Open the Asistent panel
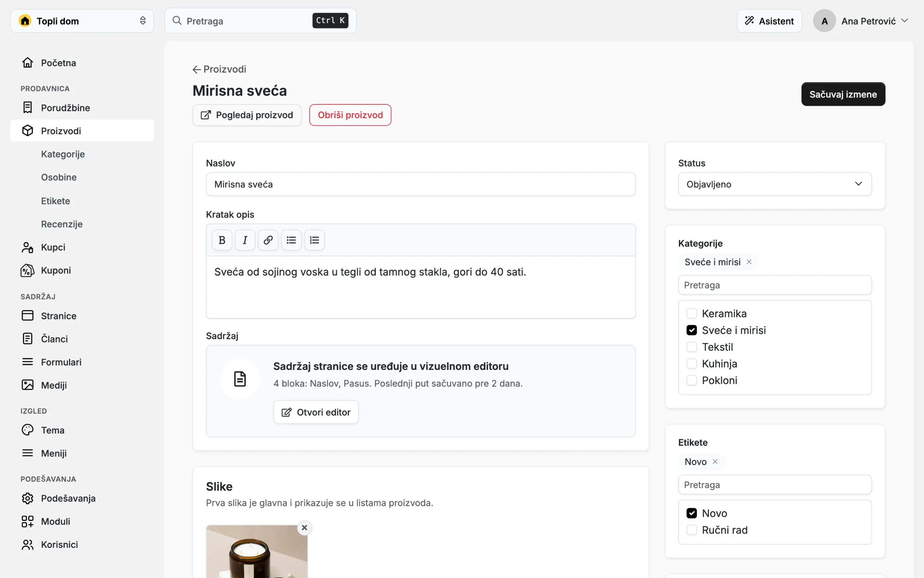Screen dimensions: 924x578 coord(770,21)
